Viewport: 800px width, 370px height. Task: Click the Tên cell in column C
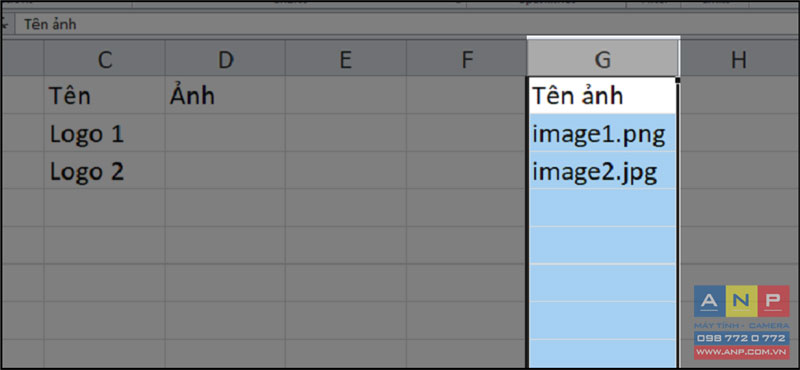click(105, 95)
